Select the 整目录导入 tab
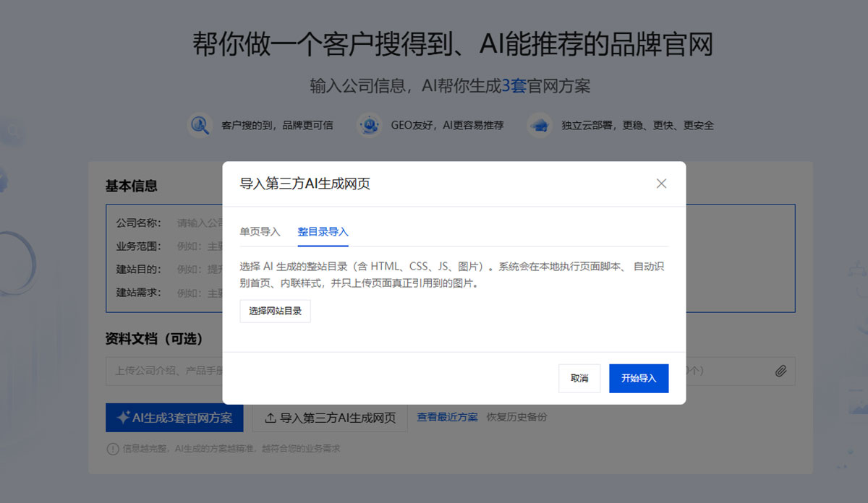Image resolution: width=868 pixels, height=503 pixels. [x=323, y=232]
